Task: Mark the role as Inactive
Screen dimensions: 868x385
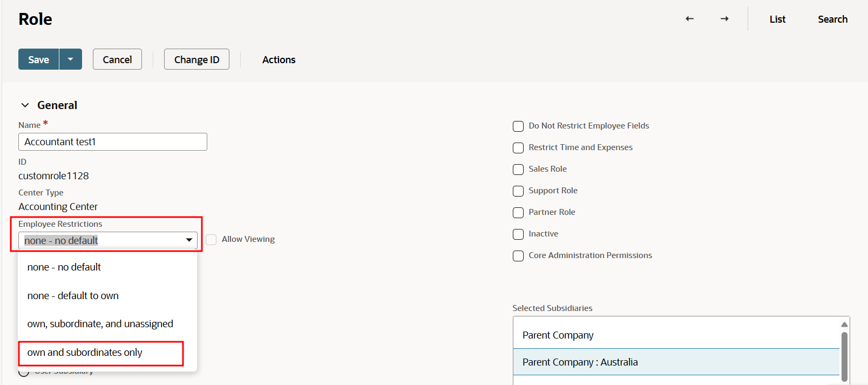Action: (x=518, y=234)
